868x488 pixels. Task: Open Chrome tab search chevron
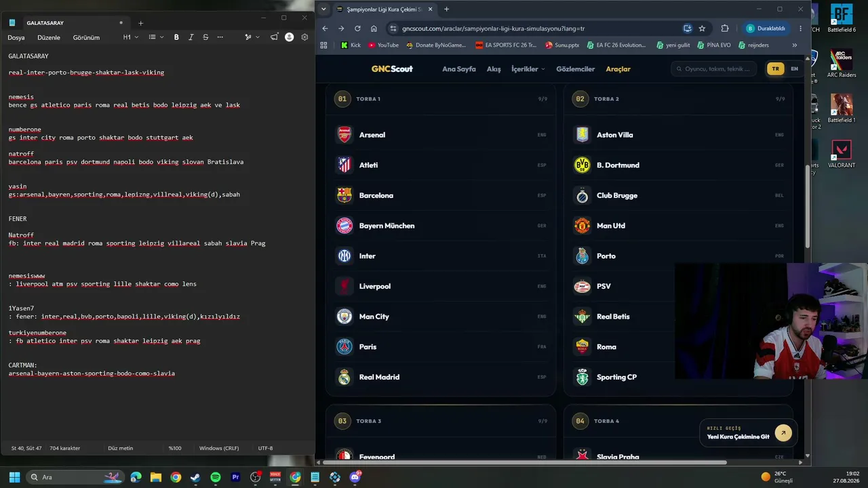pos(323,9)
